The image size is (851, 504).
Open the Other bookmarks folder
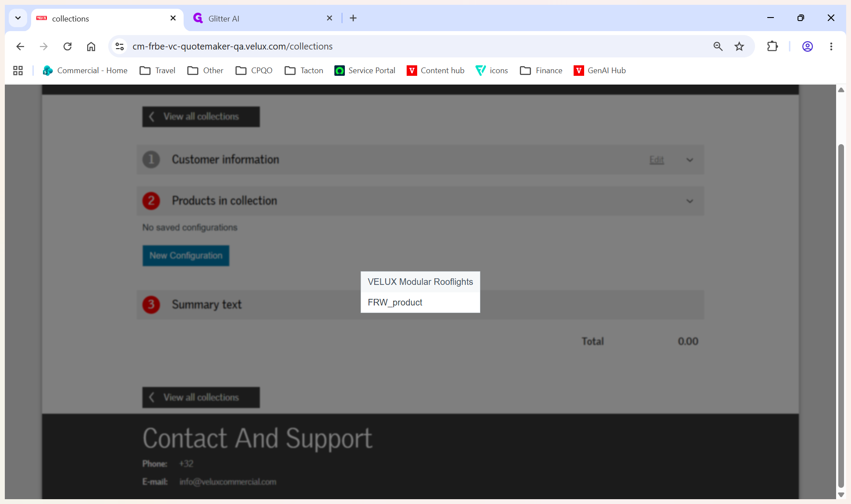[x=205, y=71]
